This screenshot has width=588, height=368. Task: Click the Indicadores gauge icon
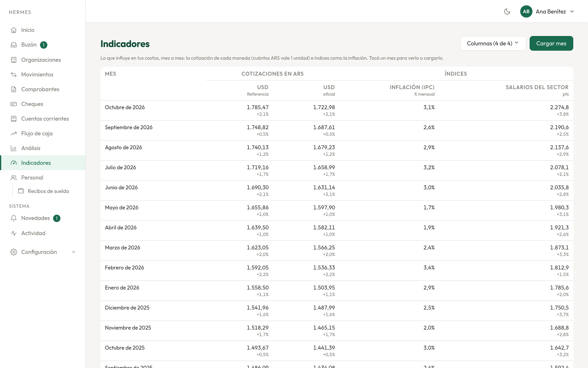click(x=14, y=163)
